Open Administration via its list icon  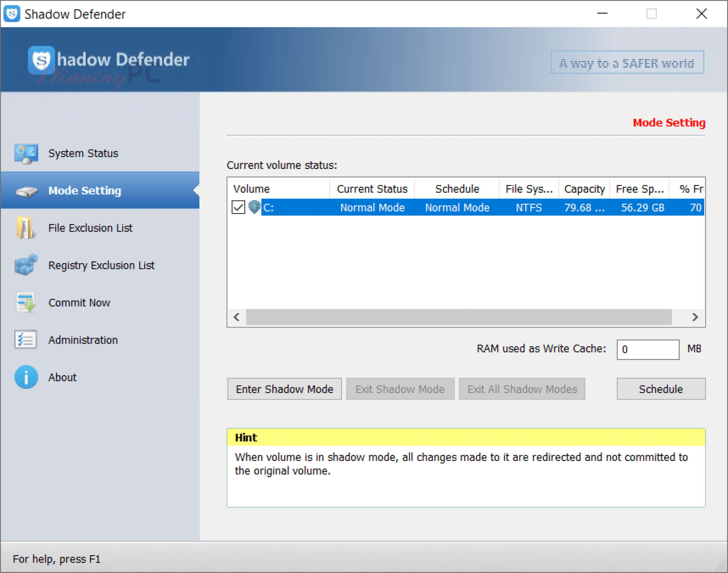[26, 340]
